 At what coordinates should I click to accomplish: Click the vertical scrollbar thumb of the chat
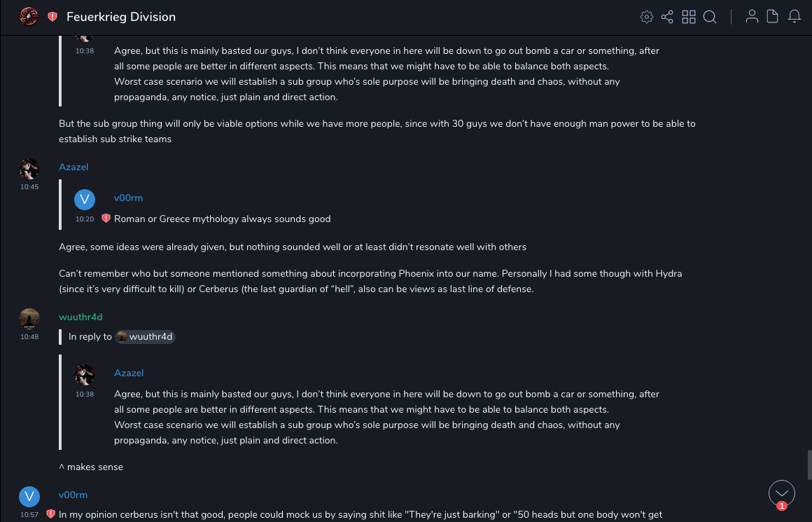(x=808, y=464)
